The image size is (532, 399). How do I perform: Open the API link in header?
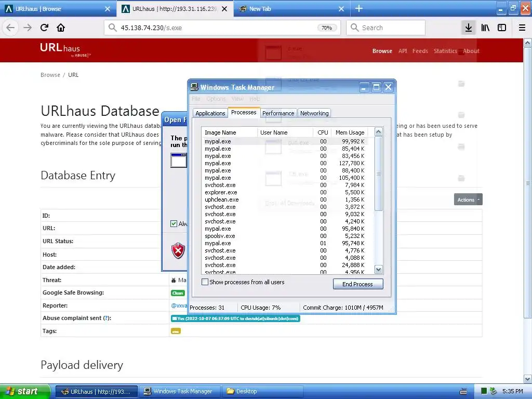tap(403, 51)
